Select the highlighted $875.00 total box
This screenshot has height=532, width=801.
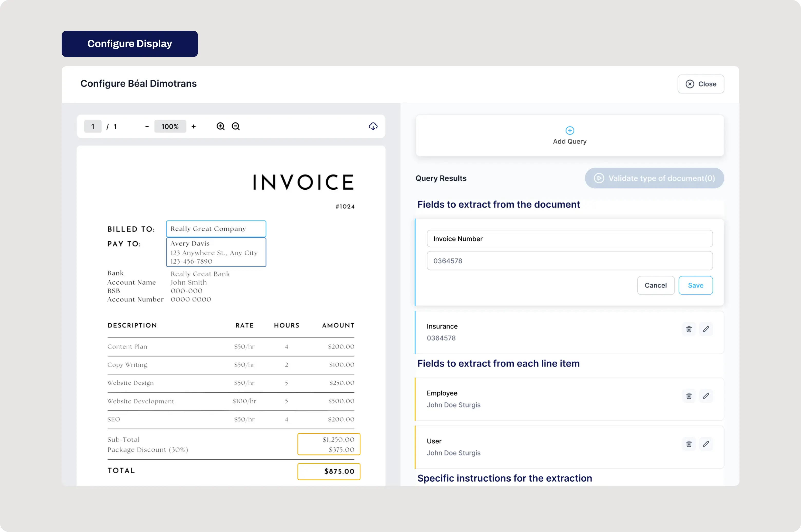click(x=329, y=472)
